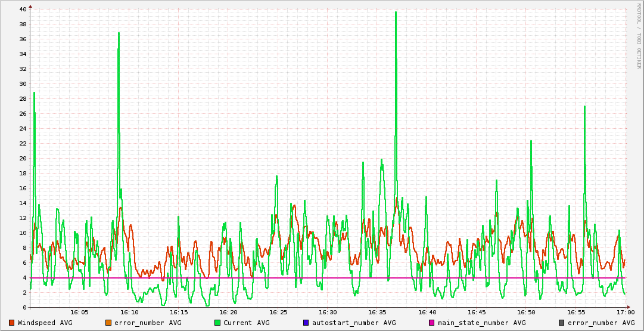
Task: Click the 16:45 time axis label
Action: pos(477,312)
